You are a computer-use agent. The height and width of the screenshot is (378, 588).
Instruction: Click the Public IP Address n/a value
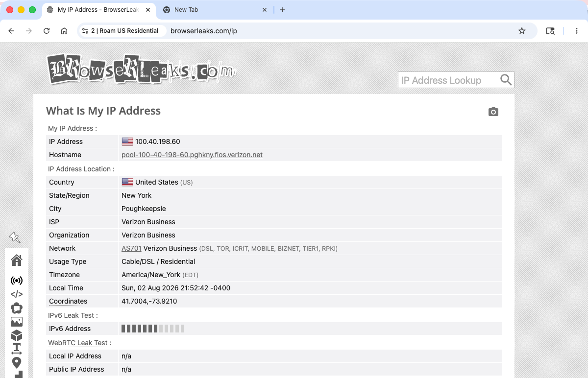tap(126, 369)
